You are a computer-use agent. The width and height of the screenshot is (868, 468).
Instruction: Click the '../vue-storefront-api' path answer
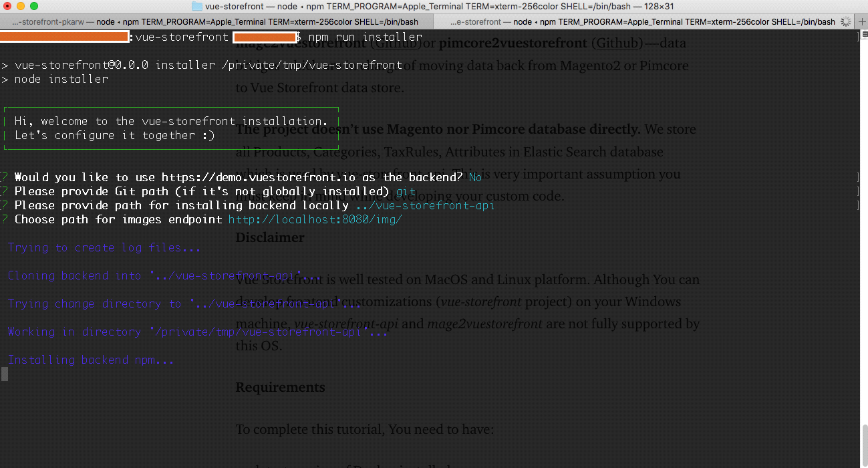click(x=425, y=205)
